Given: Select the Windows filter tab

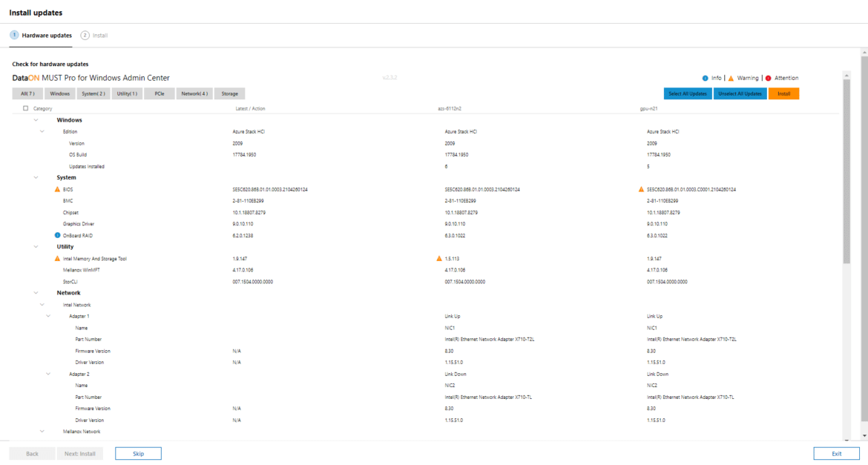Looking at the screenshot, I should coord(60,93).
